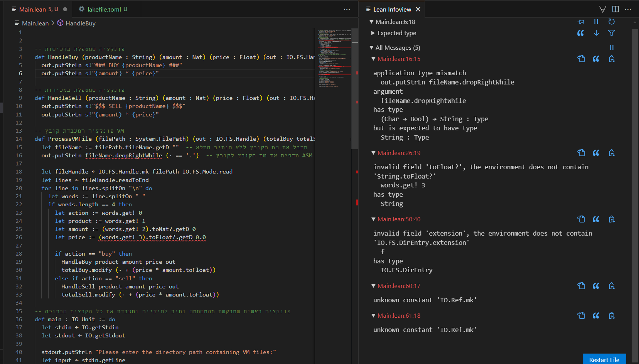Collapse the Main.lean:60:17 error message
The height and width of the screenshot is (364, 639).
373,286
